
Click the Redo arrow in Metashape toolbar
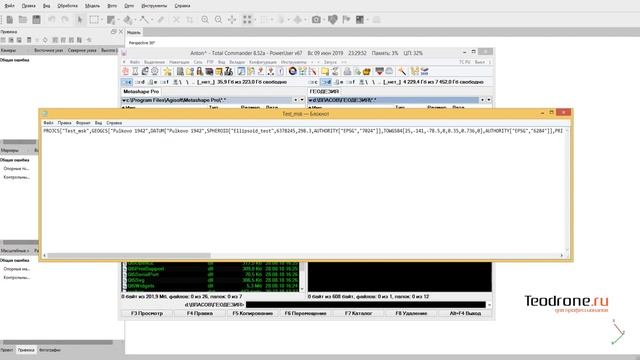click(x=65, y=20)
